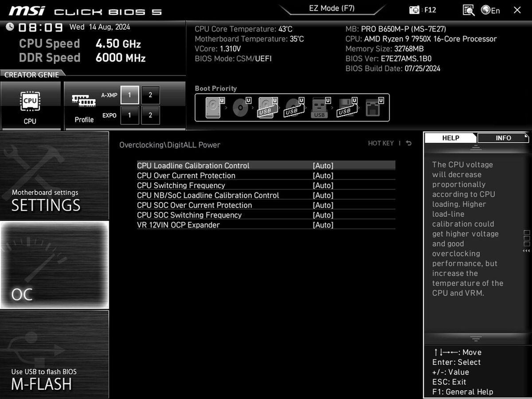The height and width of the screenshot is (399, 532).
Task: Select the USB floppy boot priority icon
Action: (x=347, y=107)
